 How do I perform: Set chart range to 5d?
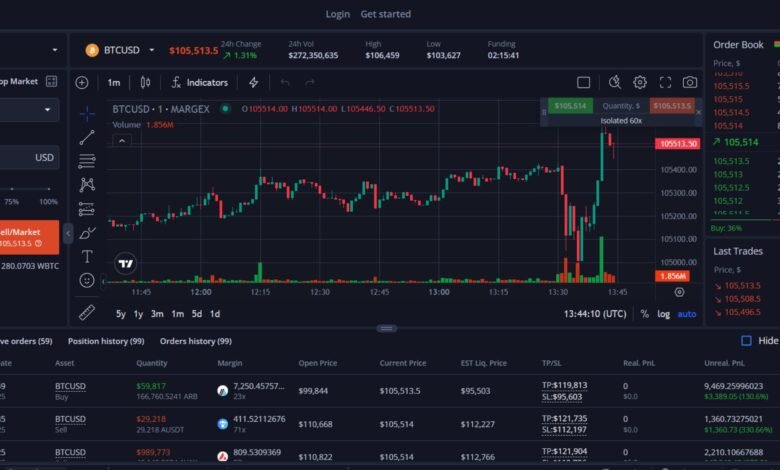197,314
